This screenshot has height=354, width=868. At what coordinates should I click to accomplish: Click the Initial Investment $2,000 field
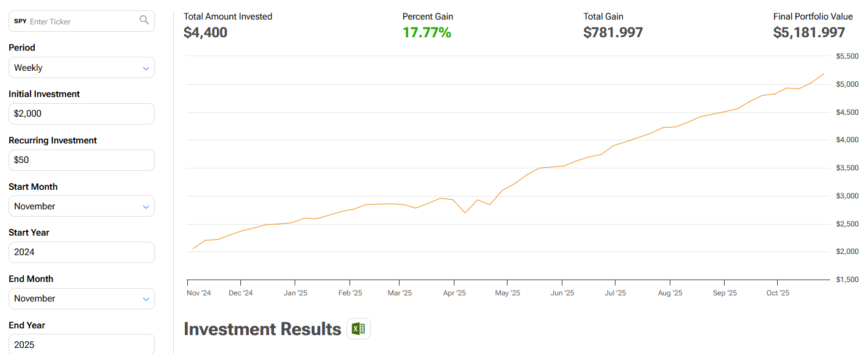82,114
